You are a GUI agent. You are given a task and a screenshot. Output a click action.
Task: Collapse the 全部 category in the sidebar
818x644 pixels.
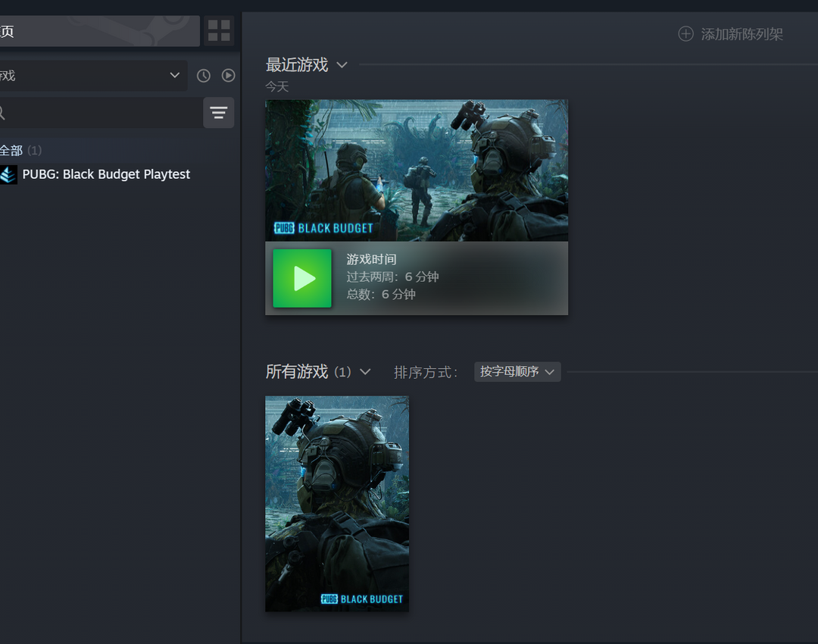click(11, 150)
